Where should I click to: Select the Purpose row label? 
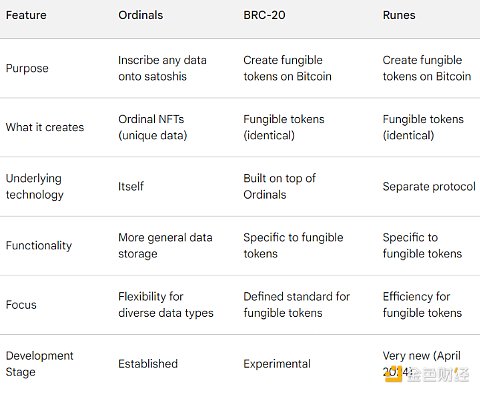coord(27,68)
